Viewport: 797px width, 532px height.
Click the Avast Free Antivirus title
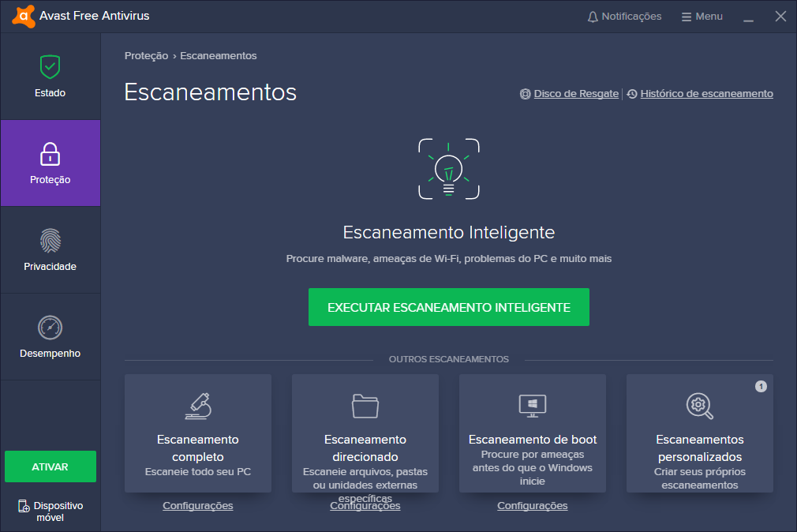(95, 17)
